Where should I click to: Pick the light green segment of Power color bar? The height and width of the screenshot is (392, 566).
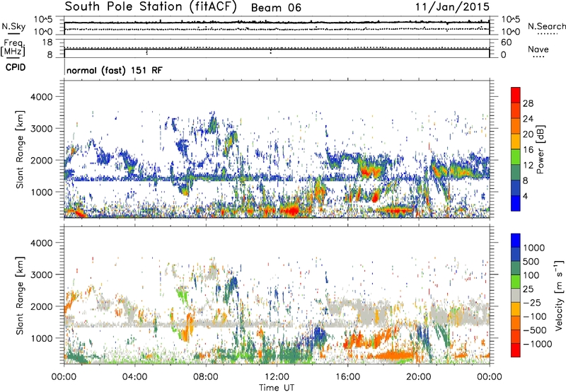516,157
